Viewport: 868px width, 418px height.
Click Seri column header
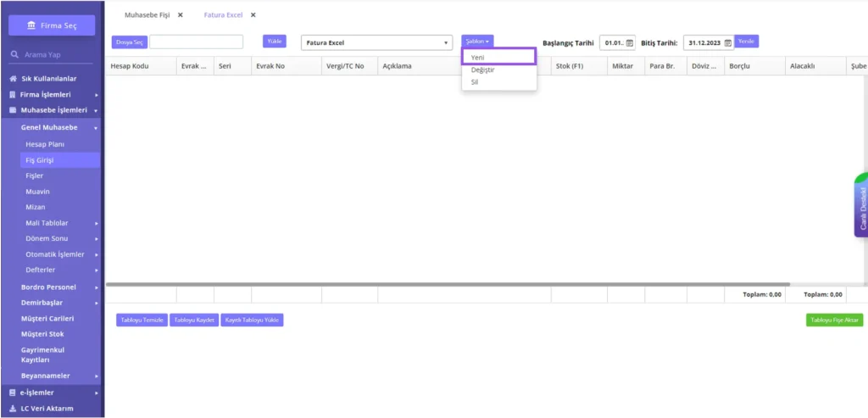(x=232, y=66)
